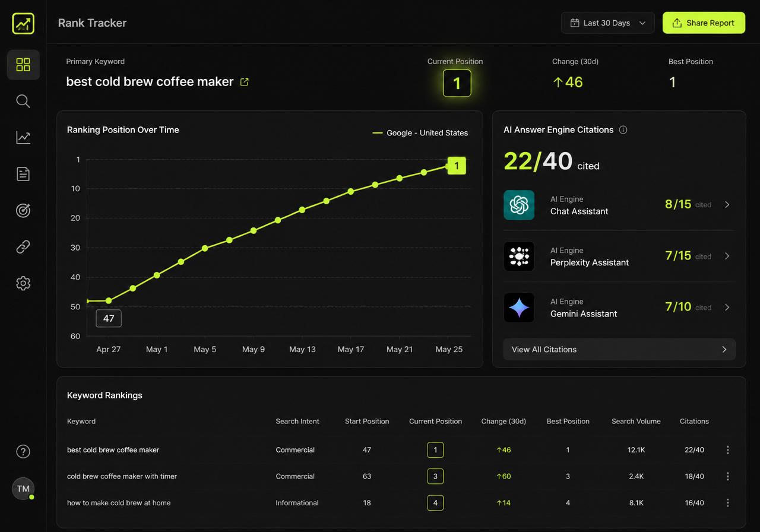The image size is (760, 532).
Task: Click current position badge 3 in table
Action: click(435, 476)
